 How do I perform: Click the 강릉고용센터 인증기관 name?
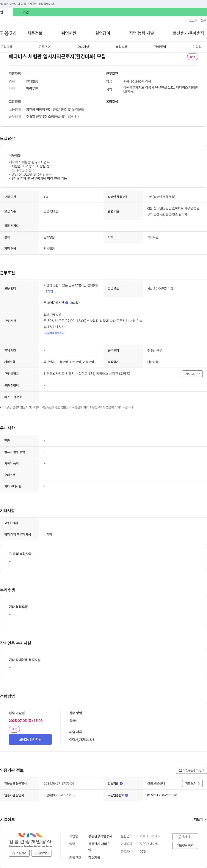point(156,783)
